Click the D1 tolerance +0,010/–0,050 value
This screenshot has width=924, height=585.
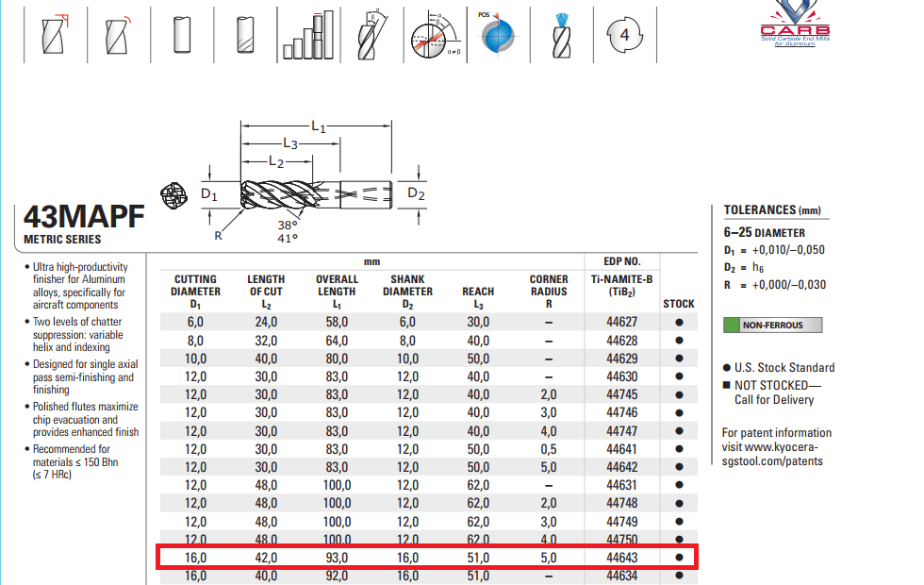[x=788, y=249]
